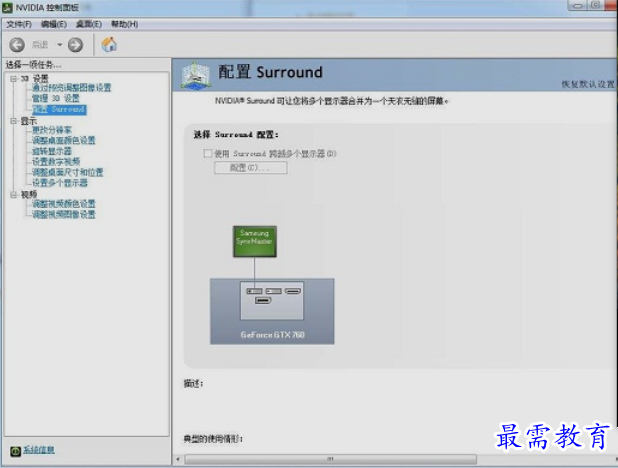Open 调整视频图像设置 task

63,214
